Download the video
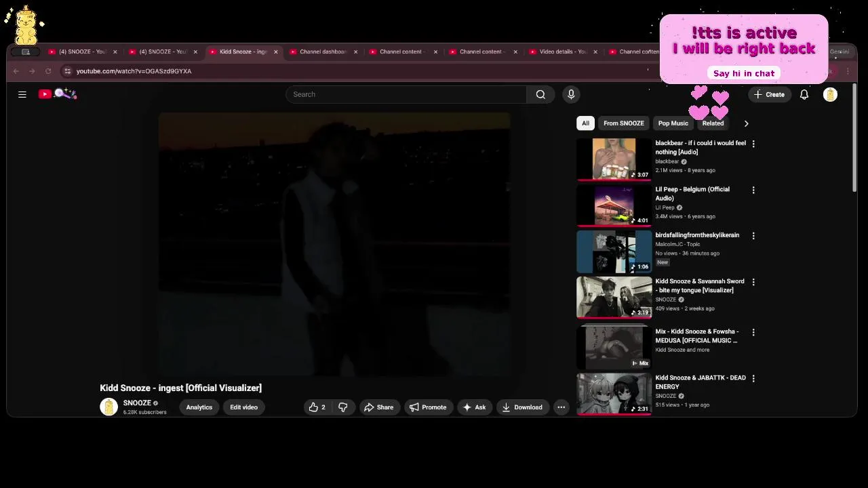 (x=522, y=407)
